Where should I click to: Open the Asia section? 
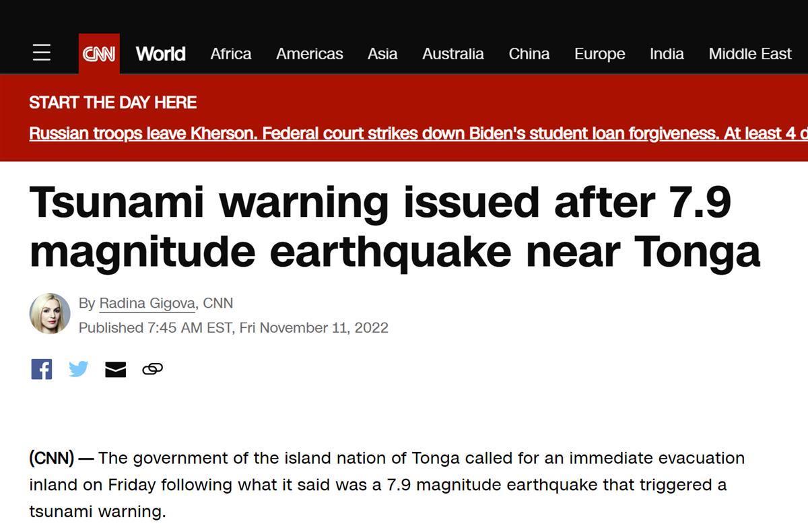382,54
